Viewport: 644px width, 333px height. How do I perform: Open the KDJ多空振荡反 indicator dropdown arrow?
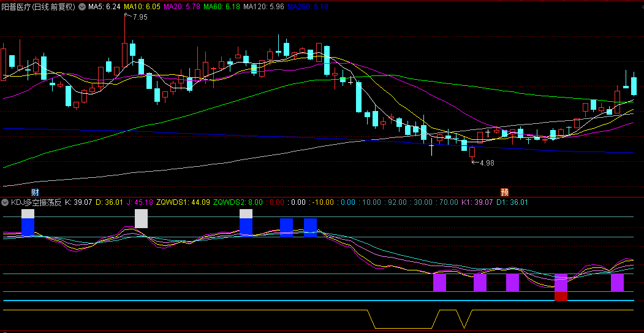tap(6, 202)
